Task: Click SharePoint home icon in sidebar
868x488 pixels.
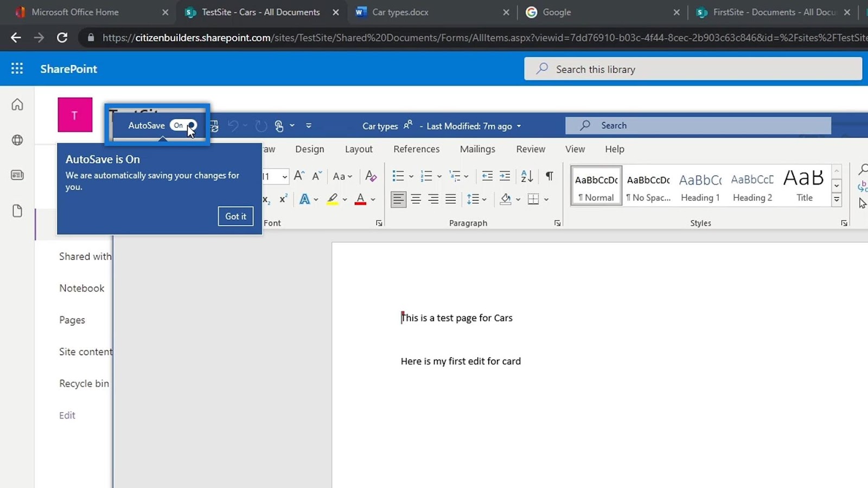Action: coord(17,104)
